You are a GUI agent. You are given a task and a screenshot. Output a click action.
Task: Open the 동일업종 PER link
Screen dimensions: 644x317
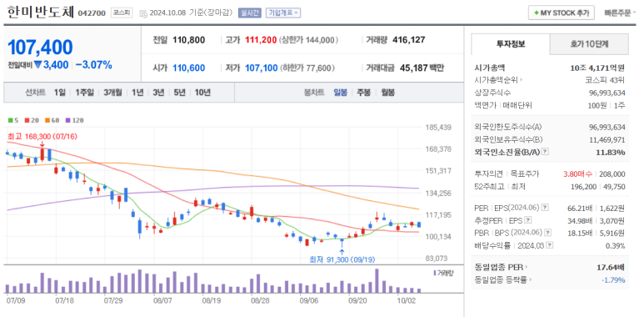[x=501, y=267]
